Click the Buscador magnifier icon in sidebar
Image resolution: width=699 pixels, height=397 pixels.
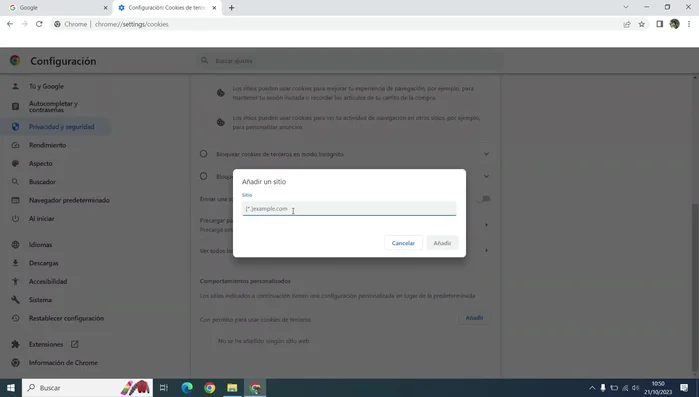point(16,182)
